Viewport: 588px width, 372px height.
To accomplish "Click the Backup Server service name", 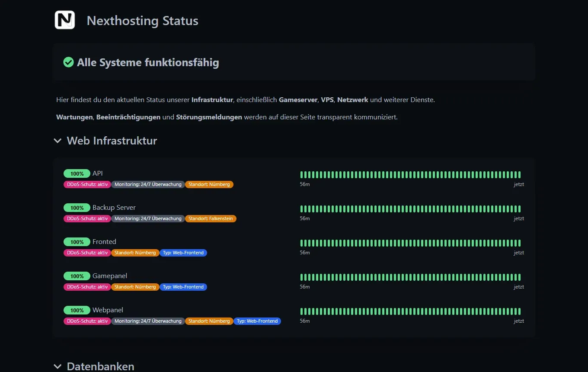I will (114, 208).
